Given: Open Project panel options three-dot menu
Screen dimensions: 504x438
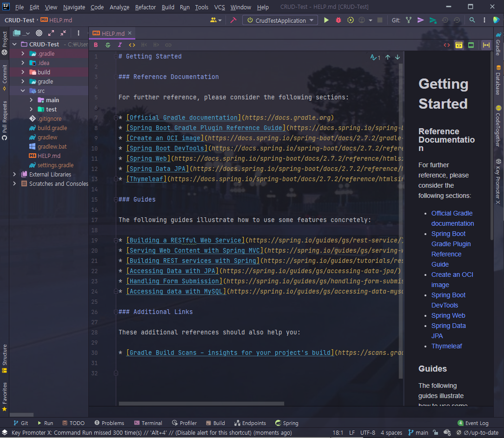Looking at the screenshot, I should point(79,33).
